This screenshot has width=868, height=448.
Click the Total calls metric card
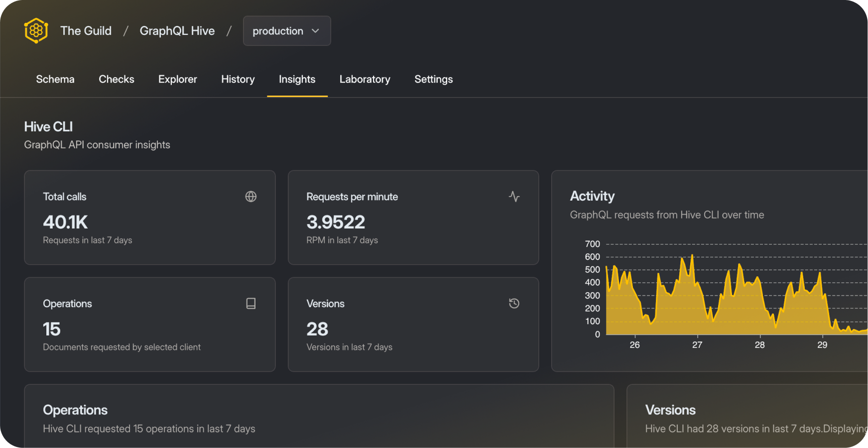tap(149, 218)
